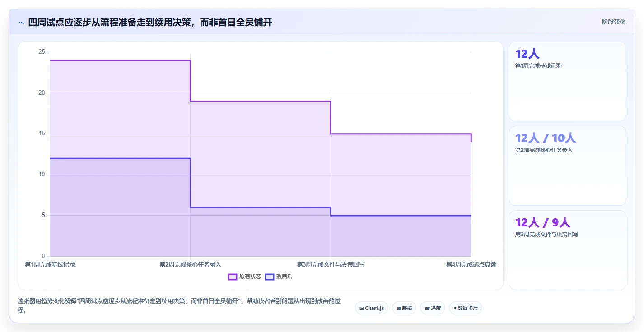Screen dimensions: 644x332
Task: Click the 数据卡片 tag
Action: pos(466,308)
